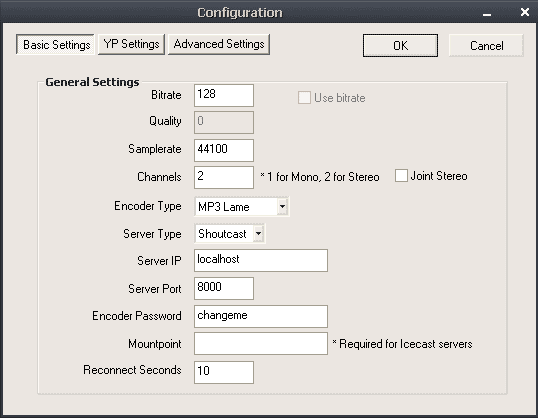
Task: Minimize the Configuration window
Action: point(487,14)
